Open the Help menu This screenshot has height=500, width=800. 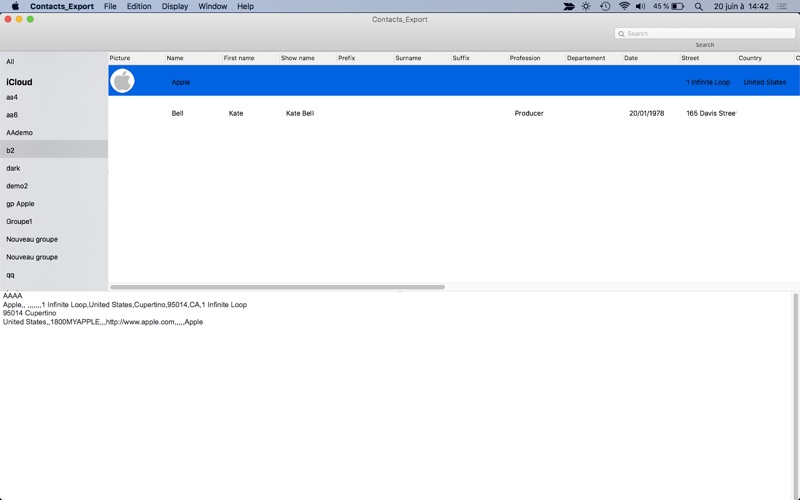(x=245, y=6)
